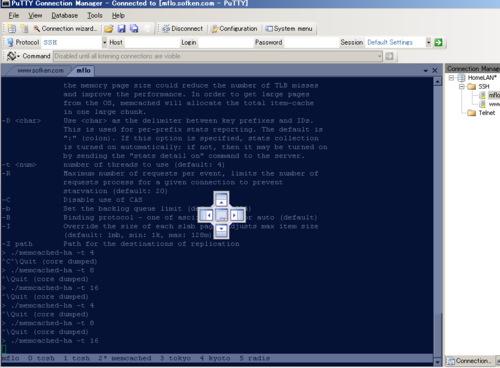Screen dimensions: 500x368
Task: Click the Host input field
Action: click(152, 42)
